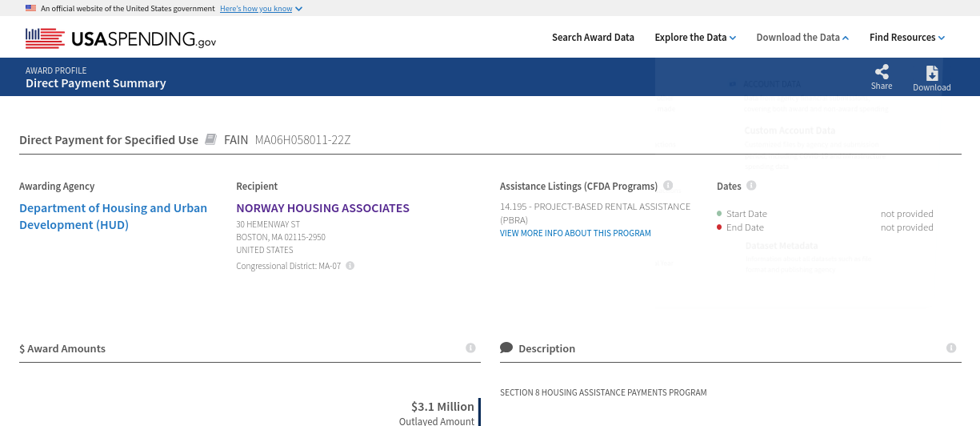Click the 14.195 Project-Based Rental Assistance text

point(595,213)
